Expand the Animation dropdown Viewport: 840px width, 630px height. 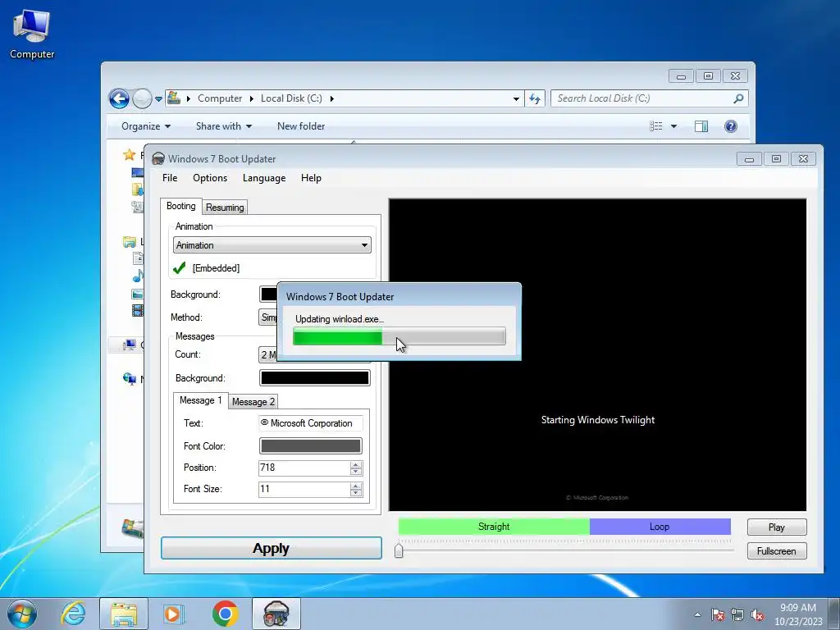click(x=272, y=245)
